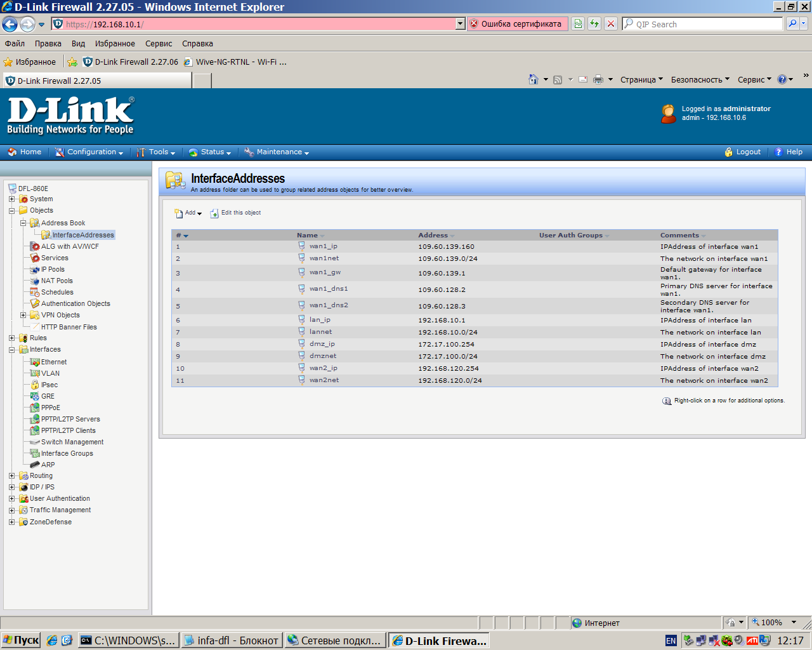812x650 pixels.
Task: Click the Windows Пуск start button
Action: pyautogui.click(x=21, y=640)
